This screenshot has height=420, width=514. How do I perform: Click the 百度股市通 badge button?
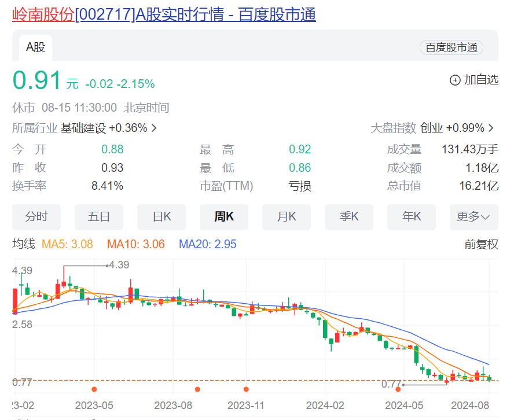[x=451, y=47]
